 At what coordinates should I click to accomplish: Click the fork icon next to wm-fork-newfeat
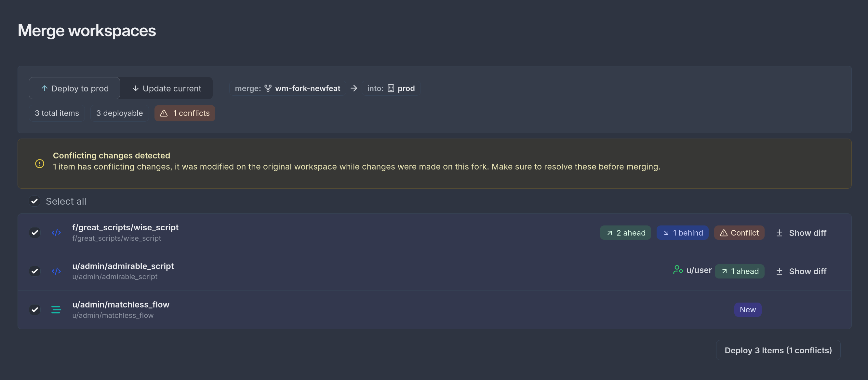pos(268,88)
